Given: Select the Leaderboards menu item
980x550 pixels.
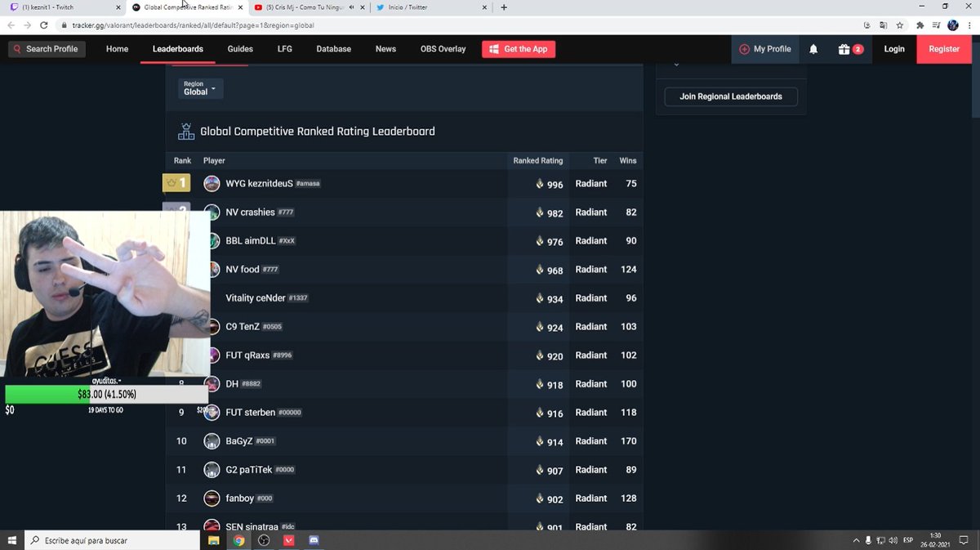Looking at the screenshot, I should coord(178,49).
